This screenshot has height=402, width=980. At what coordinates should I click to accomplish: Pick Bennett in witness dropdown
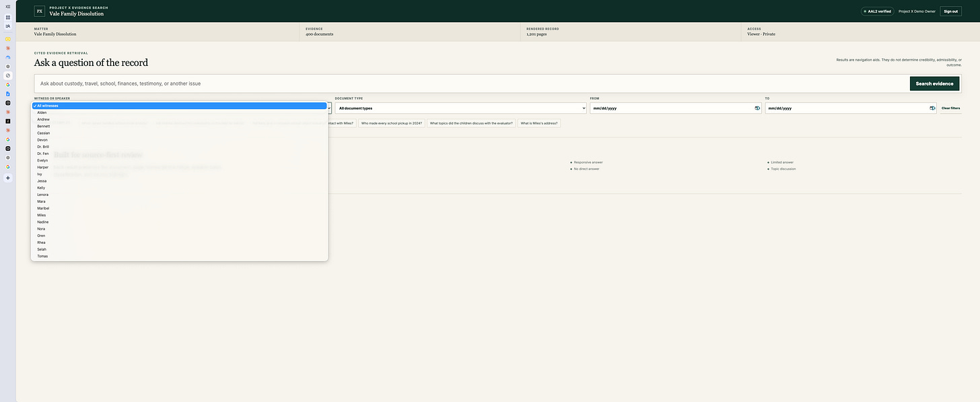pos(179,126)
